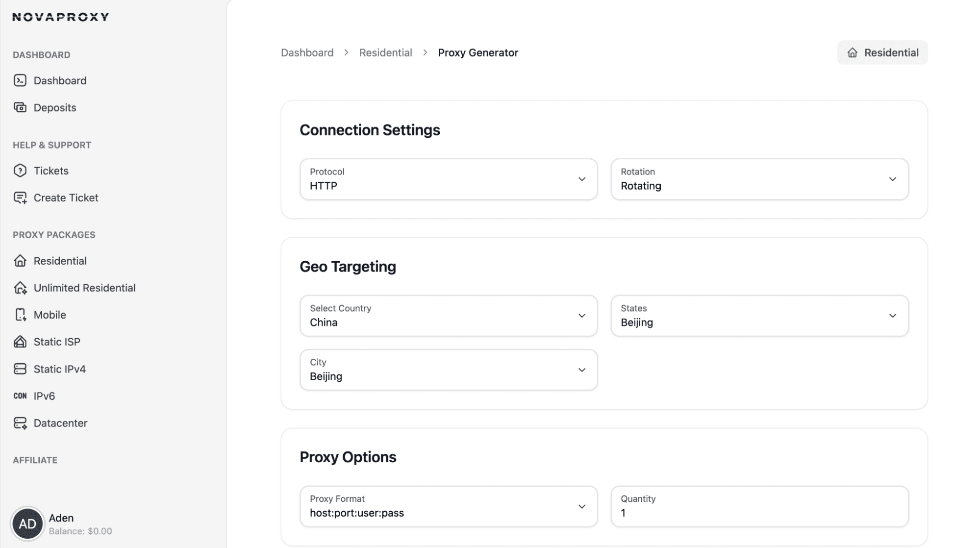This screenshot has height=548, width=980.
Task: Expand the States dropdown showing Beijing
Action: click(x=759, y=316)
